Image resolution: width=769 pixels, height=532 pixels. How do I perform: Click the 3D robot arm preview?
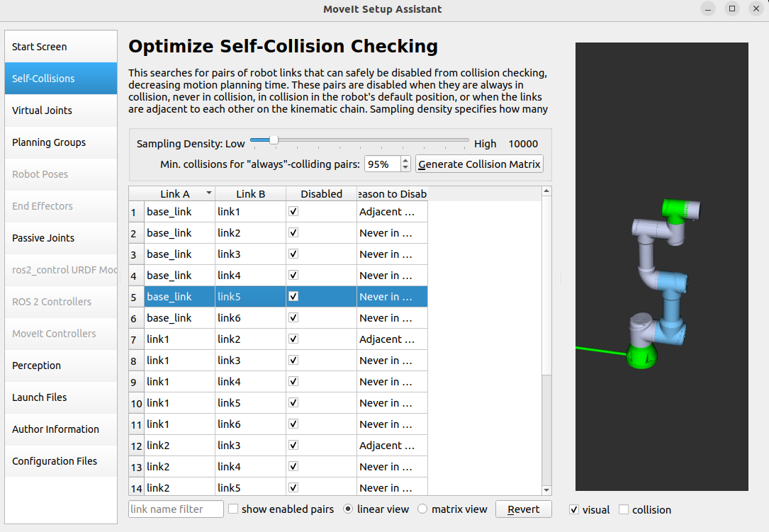pos(661,266)
